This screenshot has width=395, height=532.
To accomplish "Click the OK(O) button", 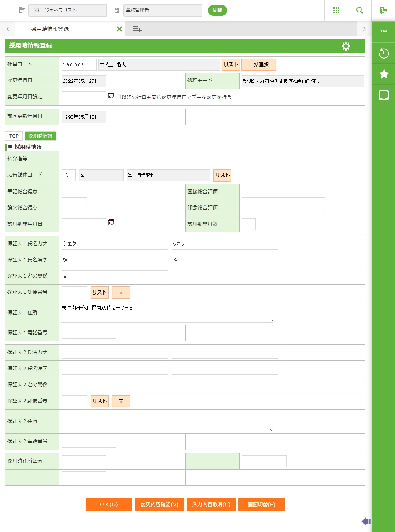I will 109,505.
